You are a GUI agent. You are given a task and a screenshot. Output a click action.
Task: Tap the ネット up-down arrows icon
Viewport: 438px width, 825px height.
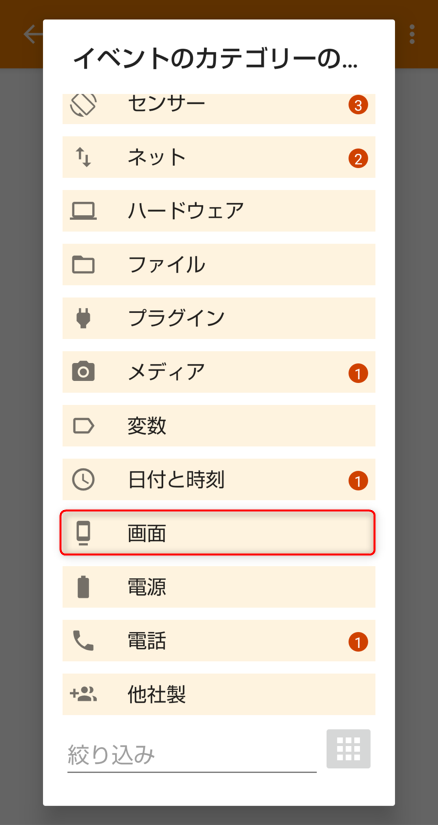tap(83, 157)
